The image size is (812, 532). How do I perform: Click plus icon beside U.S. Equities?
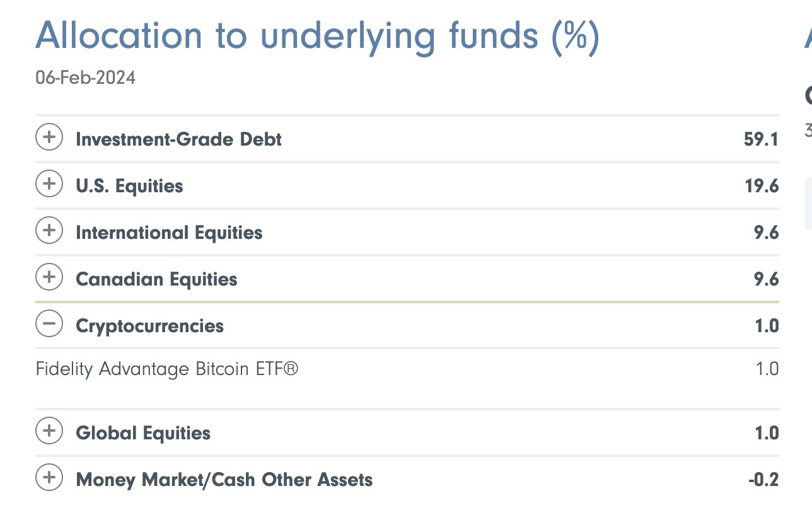click(x=49, y=184)
